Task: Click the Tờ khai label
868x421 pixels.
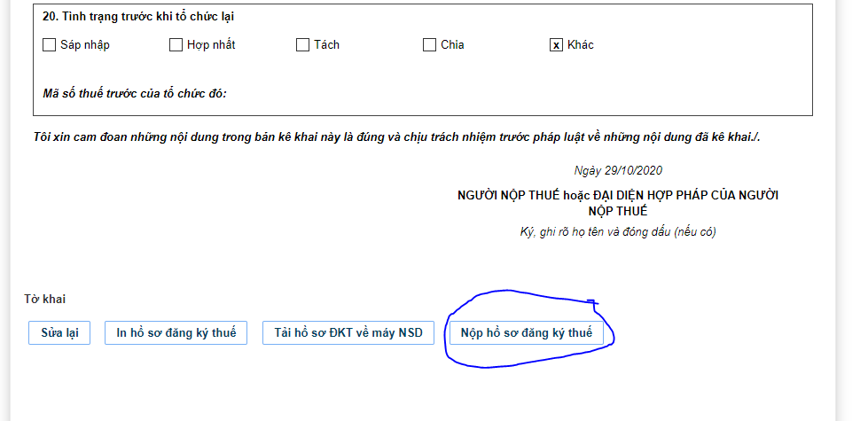Action: tap(45, 300)
